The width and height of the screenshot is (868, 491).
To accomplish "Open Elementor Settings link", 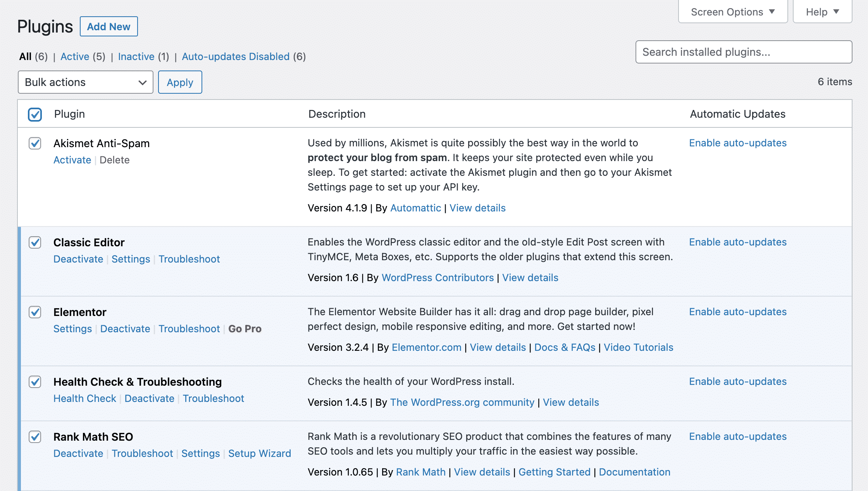I will coord(72,329).
